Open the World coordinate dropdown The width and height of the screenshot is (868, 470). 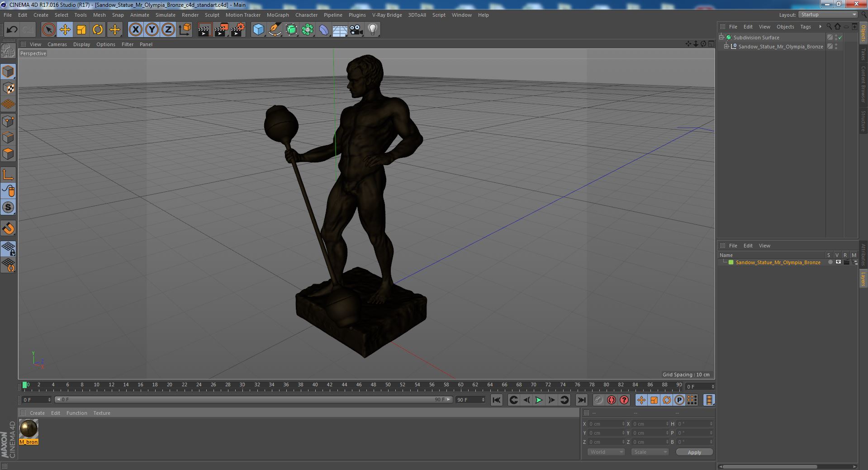606,452
